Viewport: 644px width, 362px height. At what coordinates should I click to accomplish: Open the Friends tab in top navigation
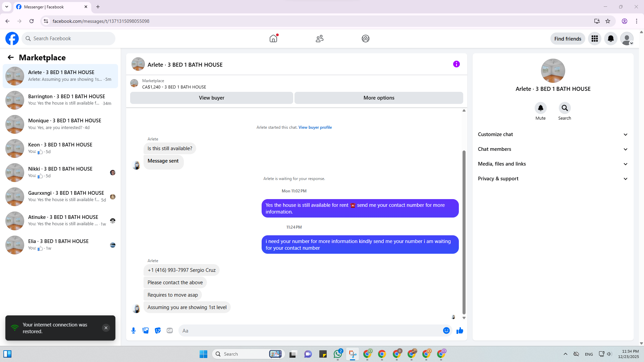coord(319,39)
